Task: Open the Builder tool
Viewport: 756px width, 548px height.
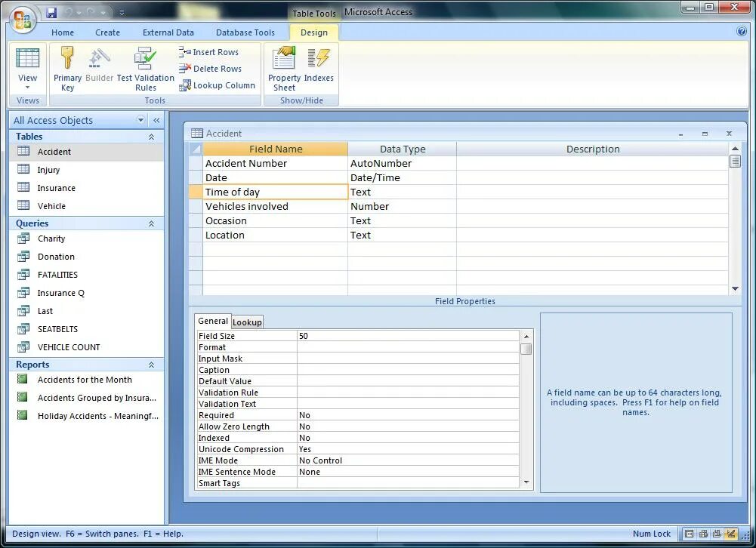Action: tap(99, 69)
